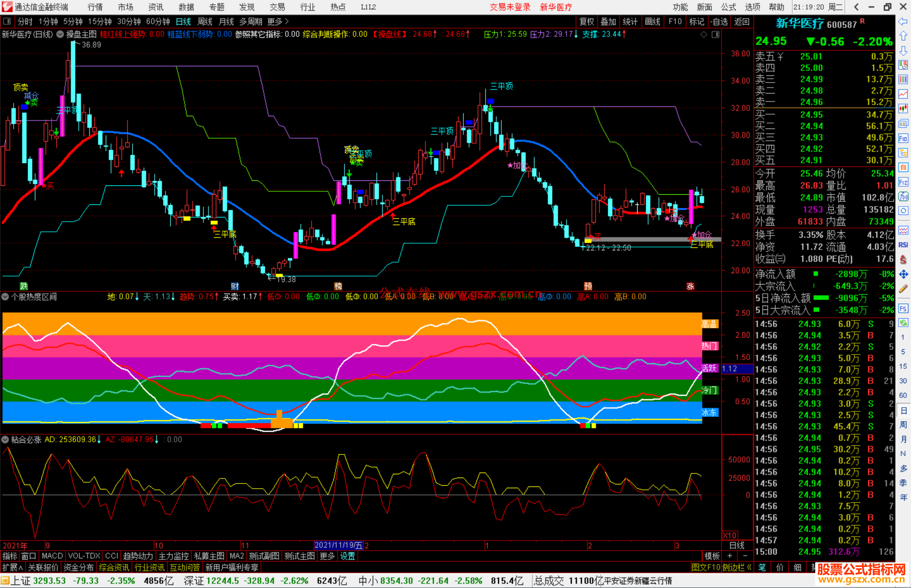Viewport: 911px width, 588px height.
Task: Open the F10 info sidebar icon
Action: pos(903,138)
